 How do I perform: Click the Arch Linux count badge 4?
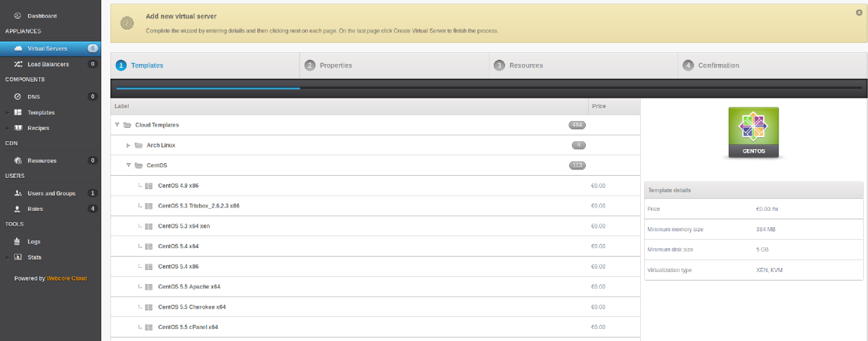point(579,146)
